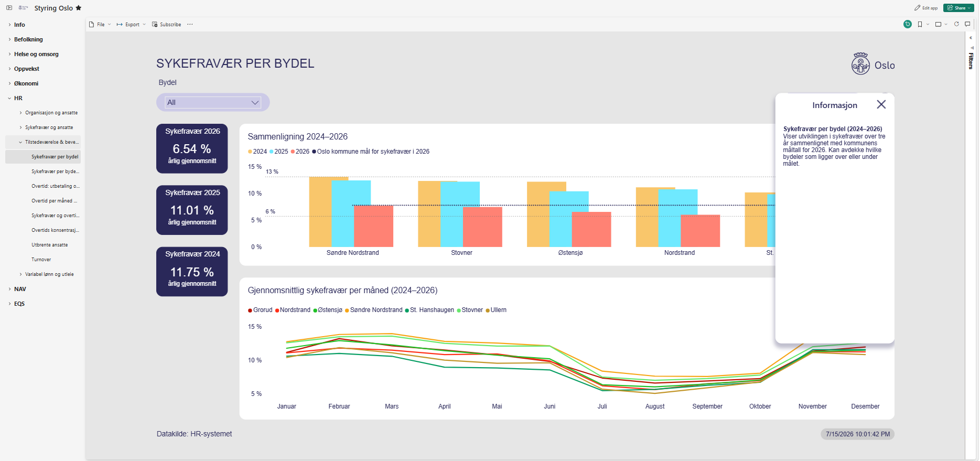
Task: Open the Turnover page
Action: point(41,260)
